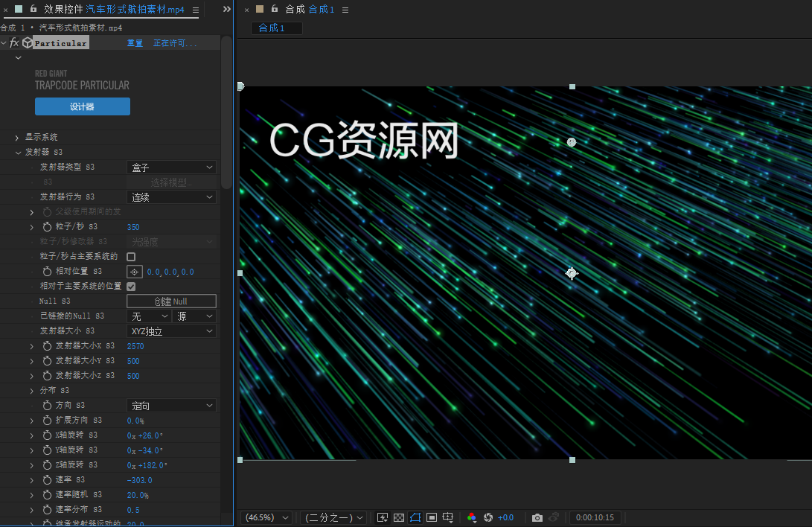Image resolution: width=812 pixels, height=527 pixels.
Task: Select the 效果控件 汽车形式航拍素材.mp4 tab
Action: [114, 10]
